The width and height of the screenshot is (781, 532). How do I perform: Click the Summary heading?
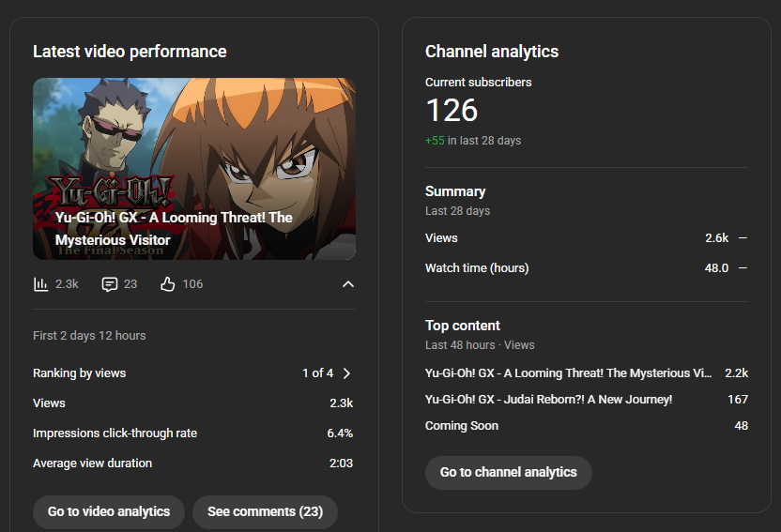tap(455, 191)
